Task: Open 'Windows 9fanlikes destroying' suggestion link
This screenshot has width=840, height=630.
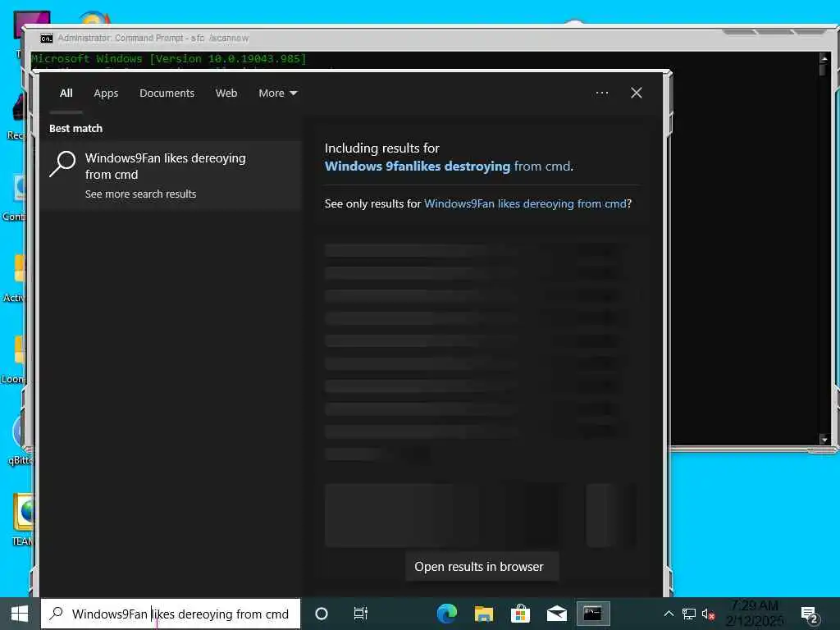Action: click(418, 166)
